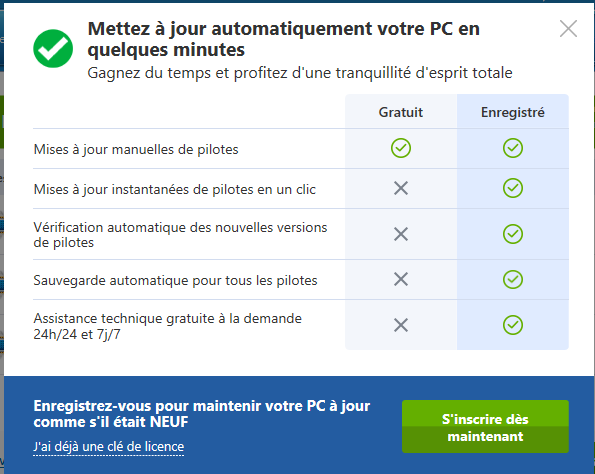Screen dimensions: 595x474
Task: Click the S'inscrire dès maintenant button
Action: pyautogui.click(x=485, y=427)
